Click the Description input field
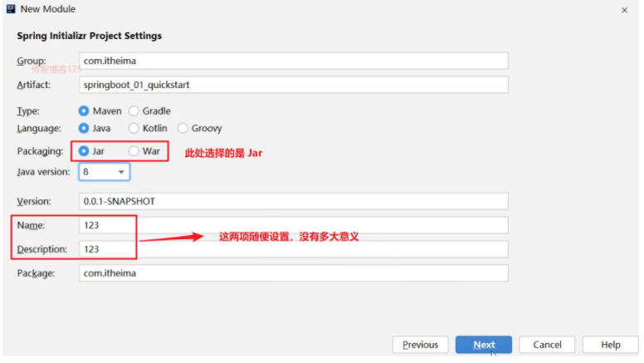Image resolution: width=644 pixels, height=363 pixels. click(x=294, y=249)
